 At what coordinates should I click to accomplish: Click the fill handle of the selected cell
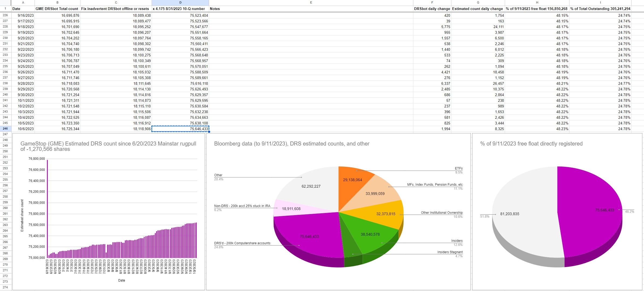[x=209, y=132]
